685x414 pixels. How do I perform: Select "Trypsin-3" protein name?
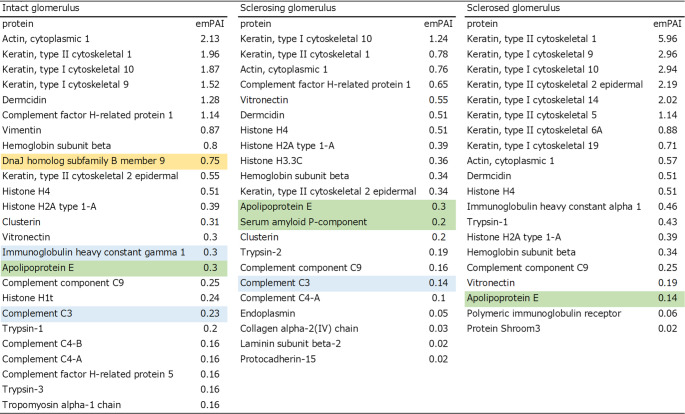pyautogui.click(x=23, y=390)
